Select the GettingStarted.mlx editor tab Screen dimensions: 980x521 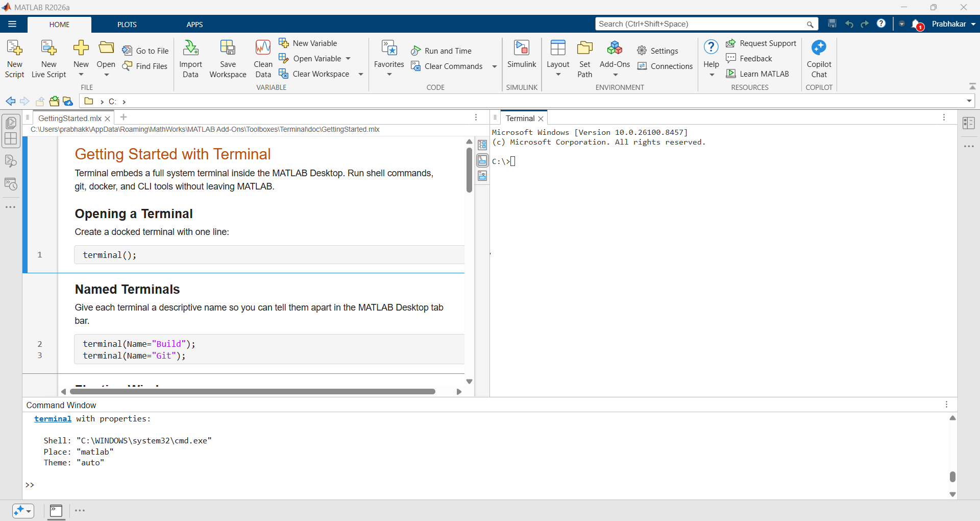(70, 118)
